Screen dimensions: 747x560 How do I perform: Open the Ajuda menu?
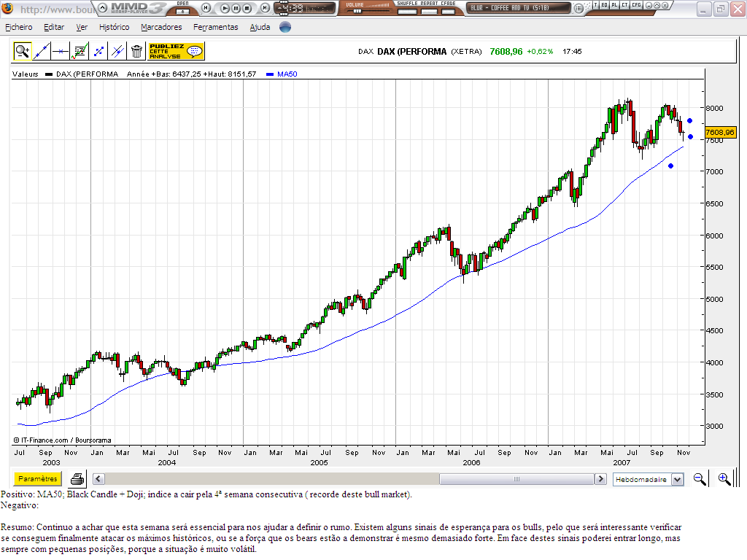tap(260, 27)
